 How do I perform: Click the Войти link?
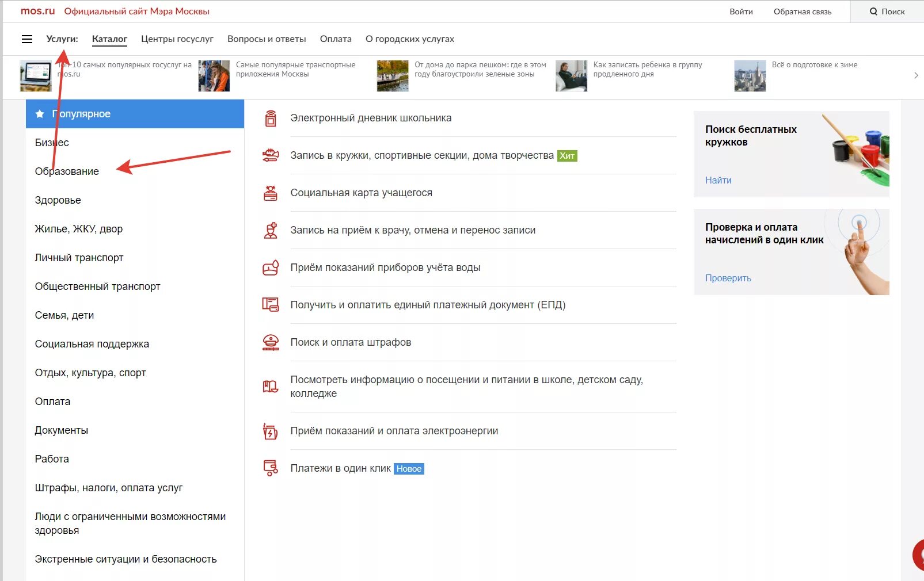(x=741, y=12)
